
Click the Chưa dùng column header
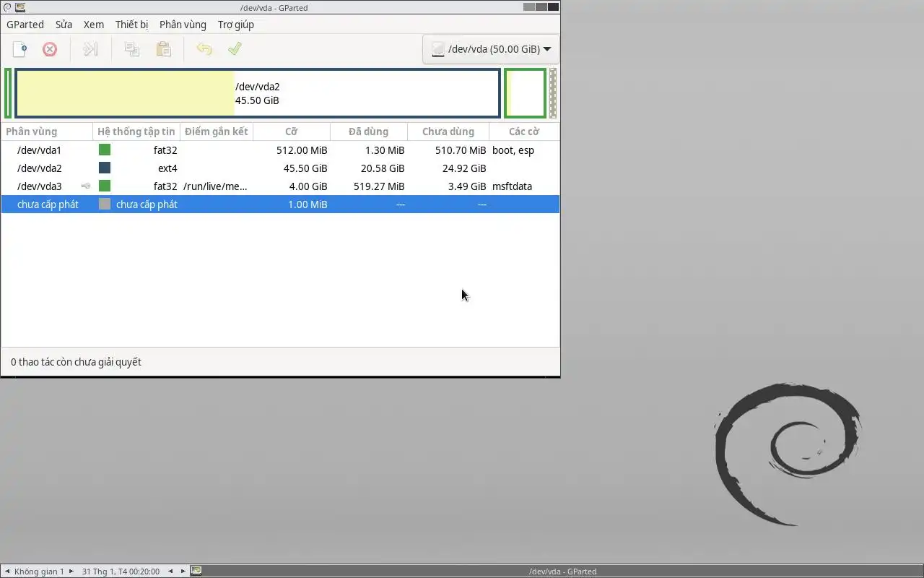(x=448, y=131)
